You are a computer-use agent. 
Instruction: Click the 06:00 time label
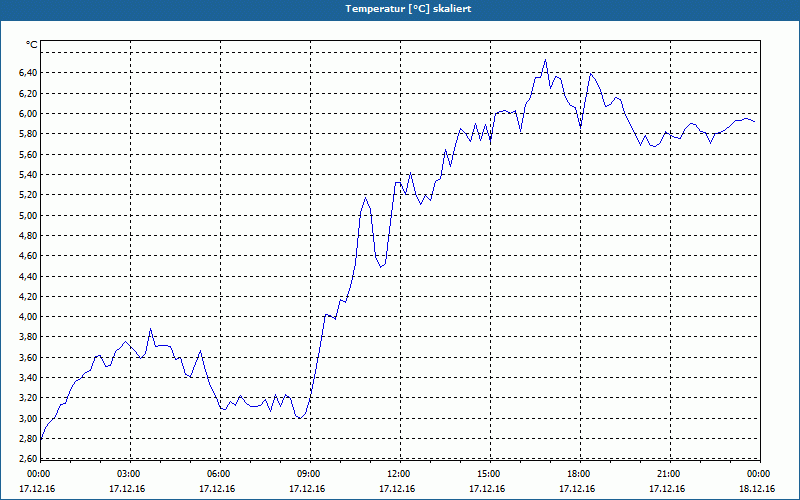(x=218, y=474)
